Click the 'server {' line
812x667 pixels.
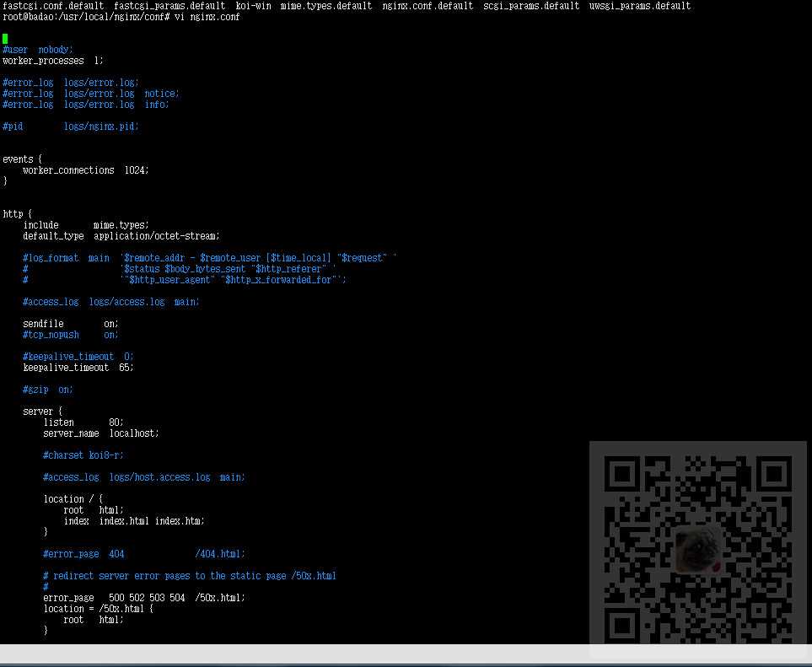(42, 411)
